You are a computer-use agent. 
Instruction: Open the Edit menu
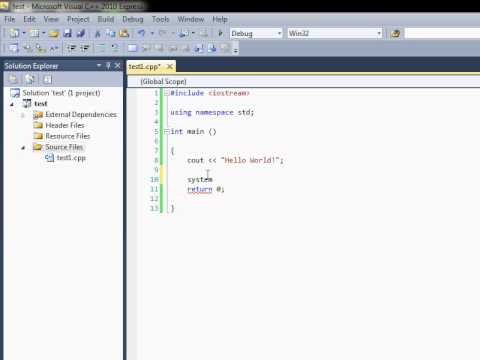coord(29,19)
